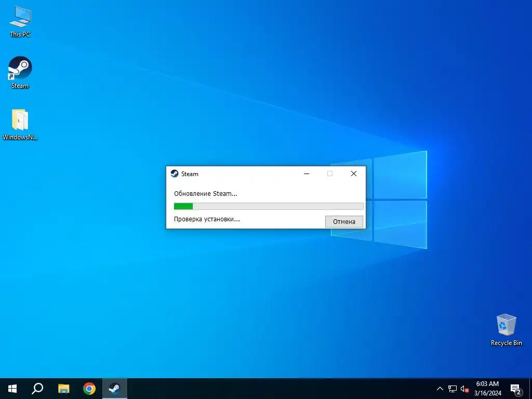
Task: Open the clock showing 6:03 AM
Action: point(487,389)
